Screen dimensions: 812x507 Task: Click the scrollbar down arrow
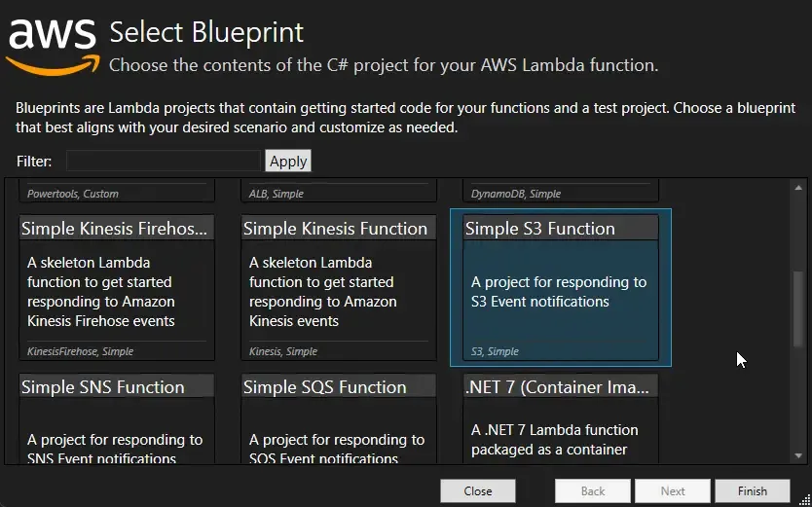(x=798, y=455)
